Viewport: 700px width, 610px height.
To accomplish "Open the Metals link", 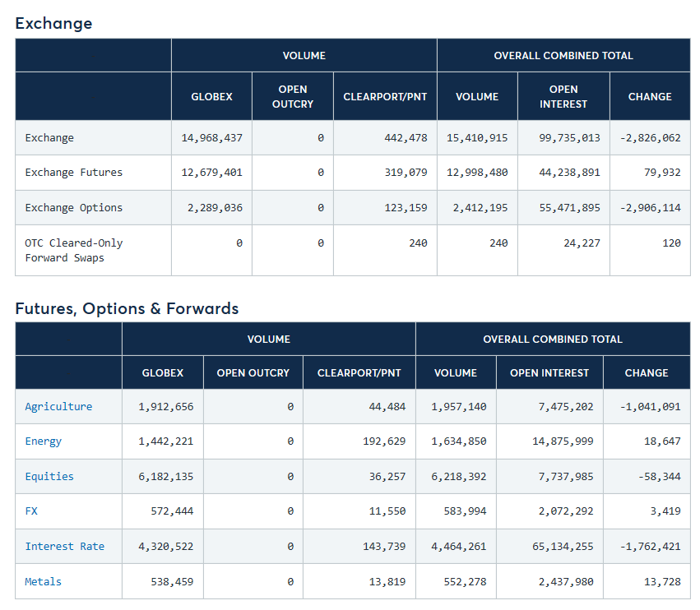I will (44, 581).
